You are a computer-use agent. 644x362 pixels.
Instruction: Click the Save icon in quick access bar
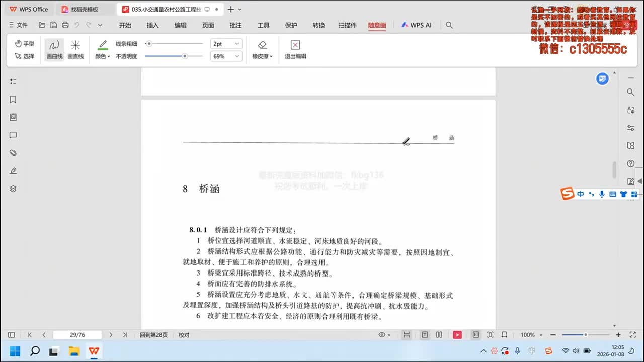click(x=53, y=25)
